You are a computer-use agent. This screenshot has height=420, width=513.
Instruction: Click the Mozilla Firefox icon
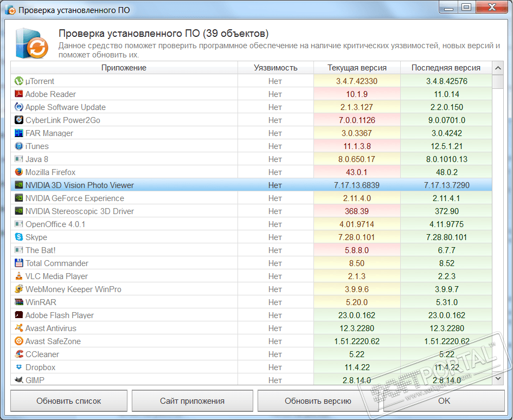19,172
